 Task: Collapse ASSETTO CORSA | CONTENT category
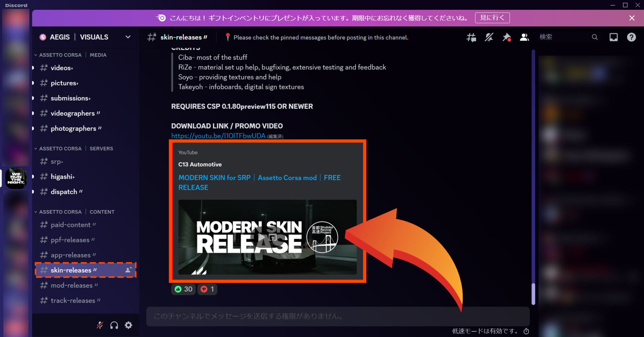[75, 212]
